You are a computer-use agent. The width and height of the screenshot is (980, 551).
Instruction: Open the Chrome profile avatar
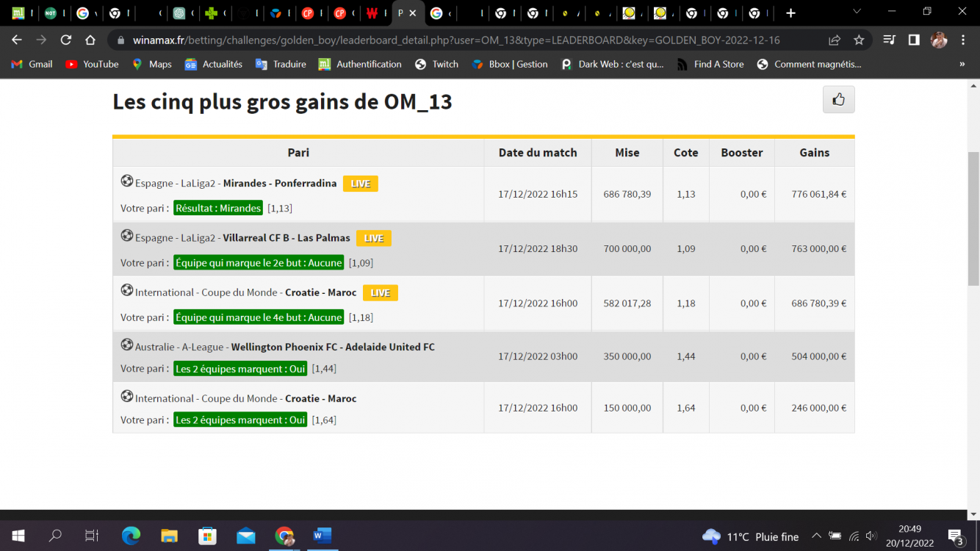tap(939, 40)
